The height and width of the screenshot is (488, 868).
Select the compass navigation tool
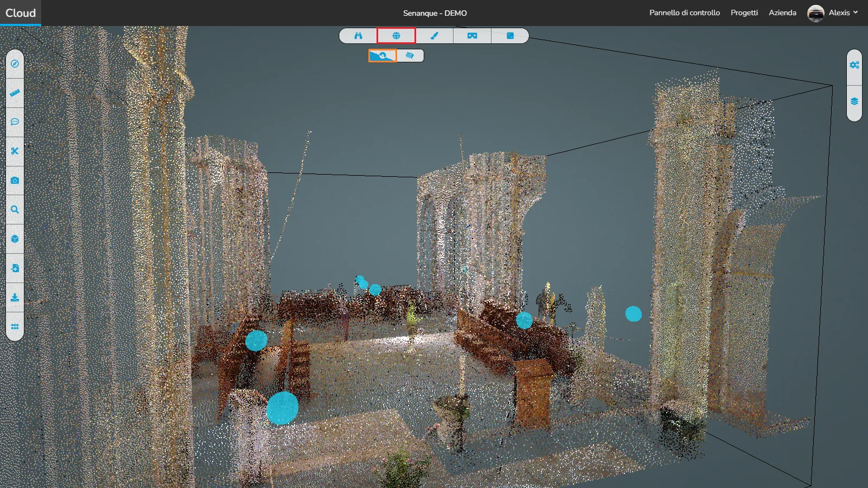pyautogui.click(x=15, y=63)
